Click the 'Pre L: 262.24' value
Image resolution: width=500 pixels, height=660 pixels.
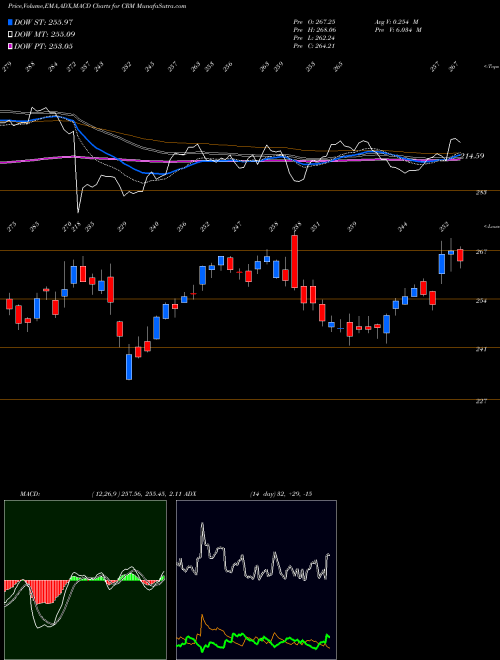coord(314,38)
